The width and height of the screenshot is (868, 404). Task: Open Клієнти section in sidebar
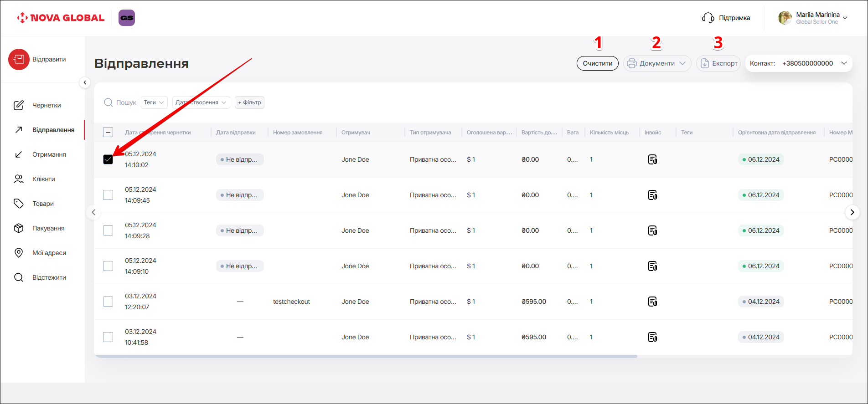43,179
